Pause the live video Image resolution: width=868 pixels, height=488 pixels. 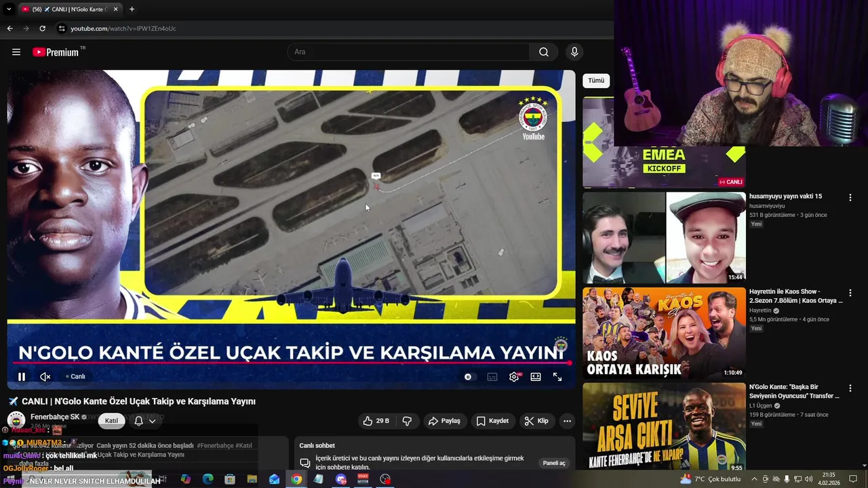(x=22, y=377)
